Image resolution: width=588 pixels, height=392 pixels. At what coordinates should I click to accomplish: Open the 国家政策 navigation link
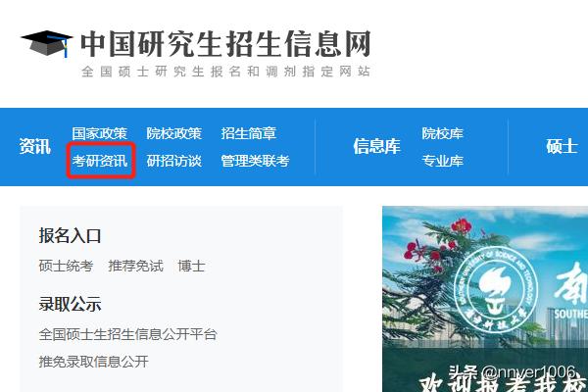click(99, 133)
